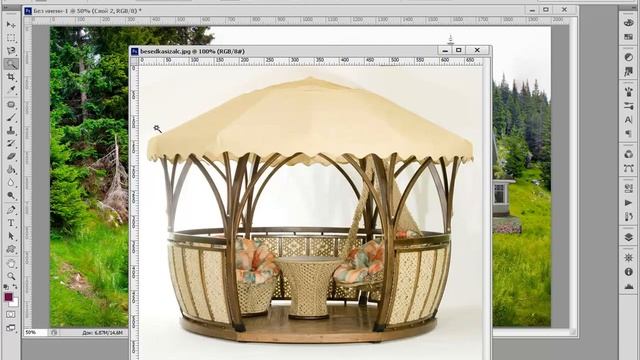
Task: Open the background color picker
Action: pyautogui.click(x=15, y=303)
